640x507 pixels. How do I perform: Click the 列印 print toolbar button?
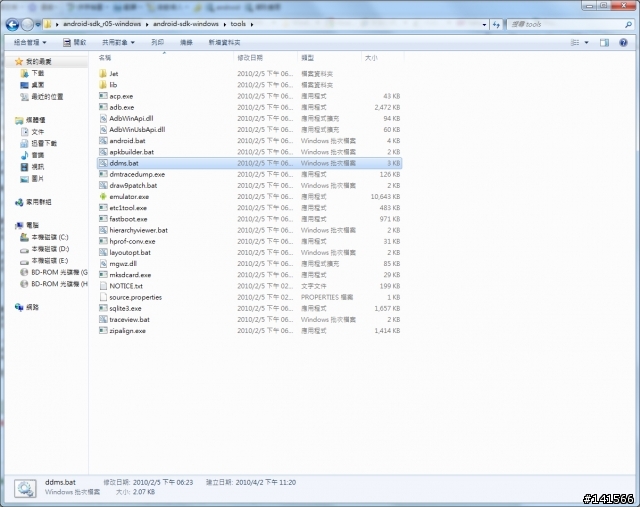[x=158, y=42]
